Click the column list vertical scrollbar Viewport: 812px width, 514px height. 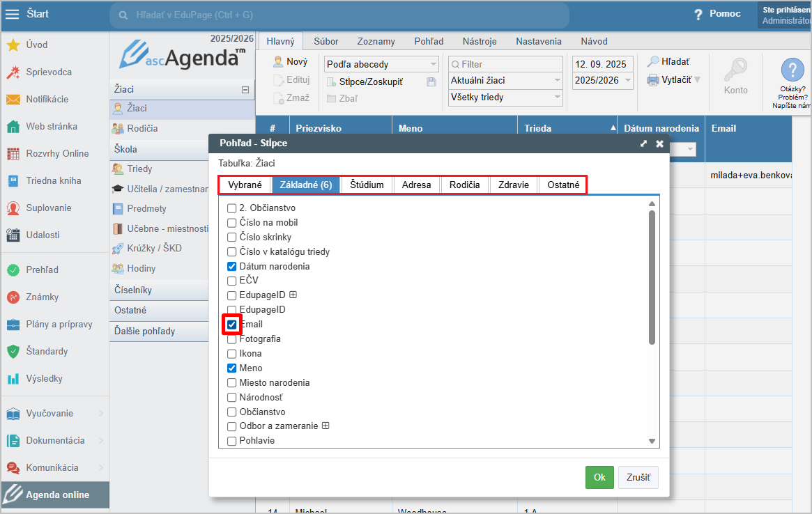652,279
